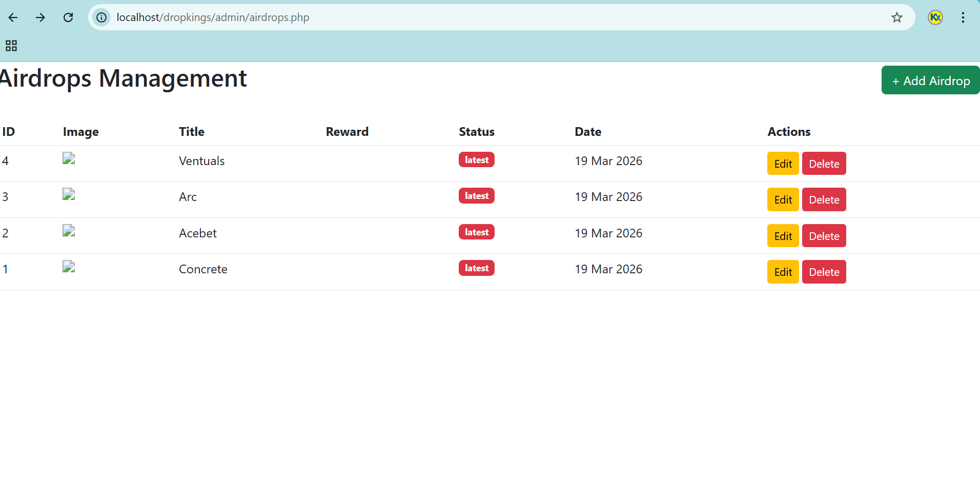Open the Chrome three-dot menu
Image resolution: width=980 pixels, height=482 pixels.
(x=963, y=17)
